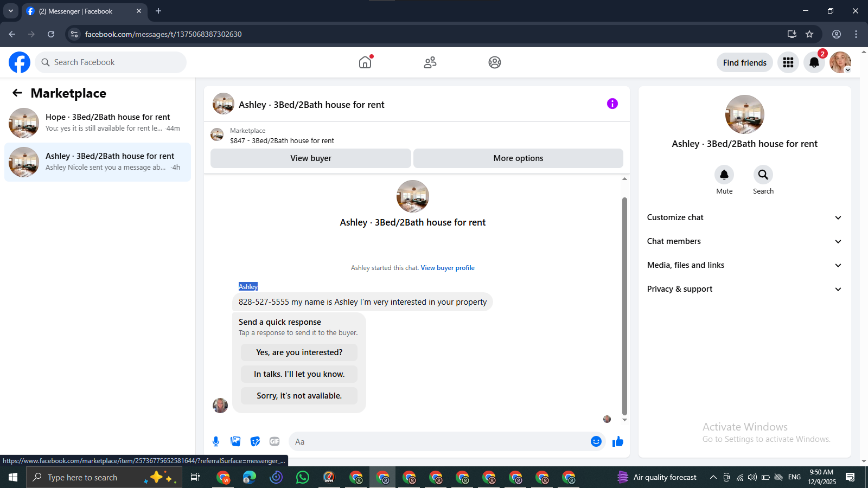Open the Chrome three-dot menu
The image size is (868, 488).
point(856,34)
